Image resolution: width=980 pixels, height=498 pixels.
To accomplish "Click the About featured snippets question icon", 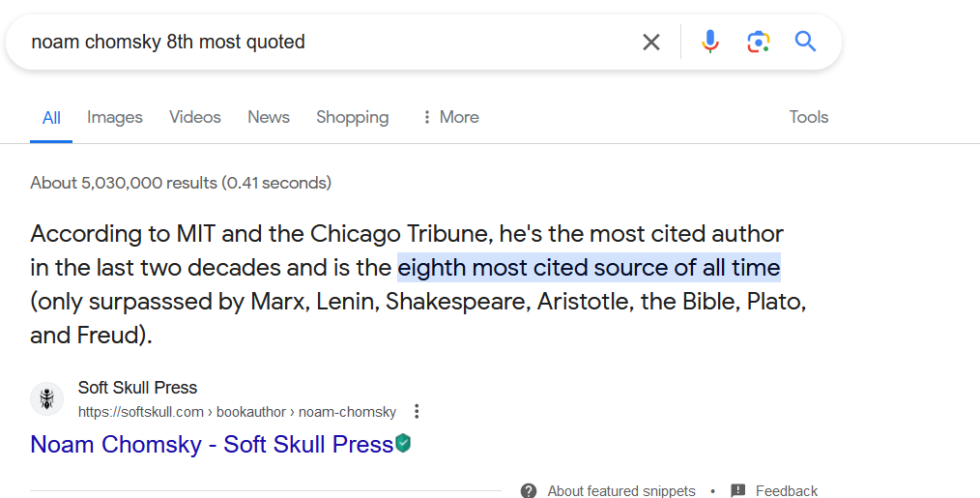I will coord(529,490).
